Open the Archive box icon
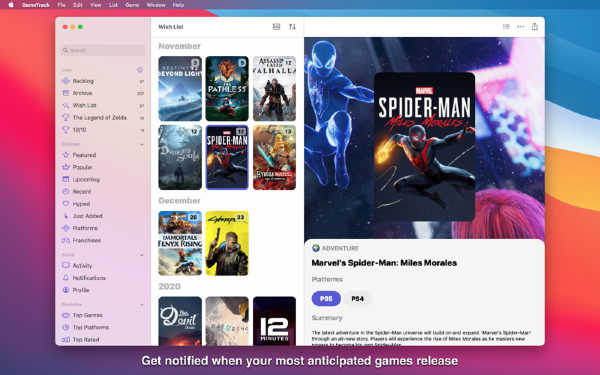600x375 pixels. pos(66,93)
